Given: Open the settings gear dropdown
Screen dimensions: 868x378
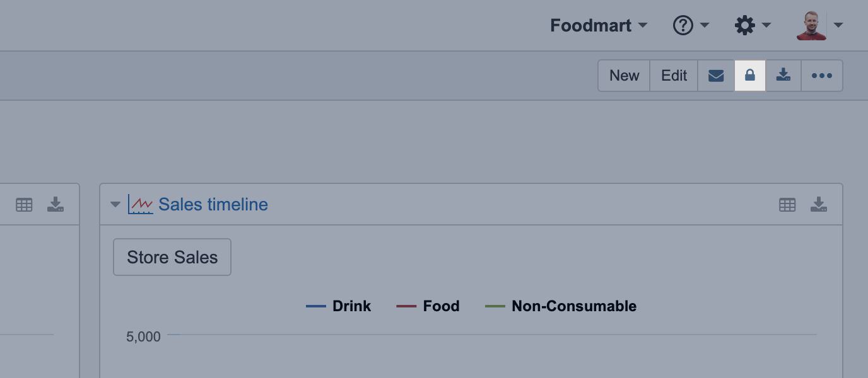Looking at the screenshot, I should point(753,26).
